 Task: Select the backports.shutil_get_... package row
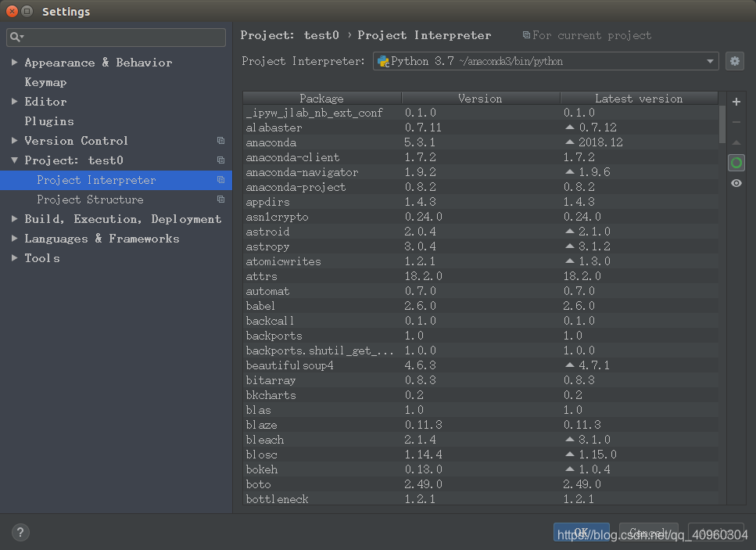click(x=481, y=350)
